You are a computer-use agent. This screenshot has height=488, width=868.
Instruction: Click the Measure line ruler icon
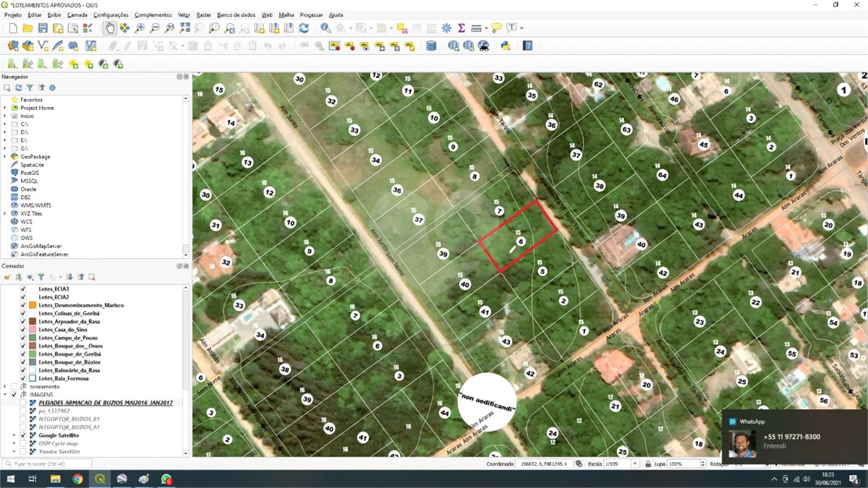475,28
